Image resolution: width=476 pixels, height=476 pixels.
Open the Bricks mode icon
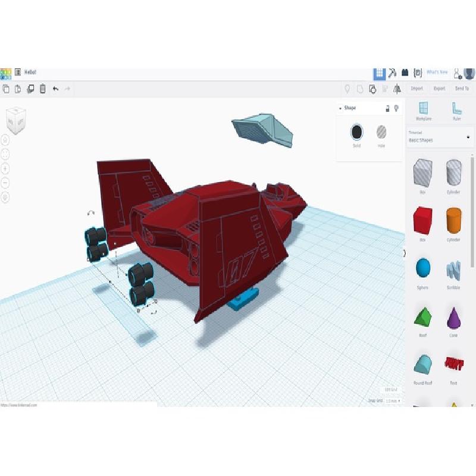point(405,72)
